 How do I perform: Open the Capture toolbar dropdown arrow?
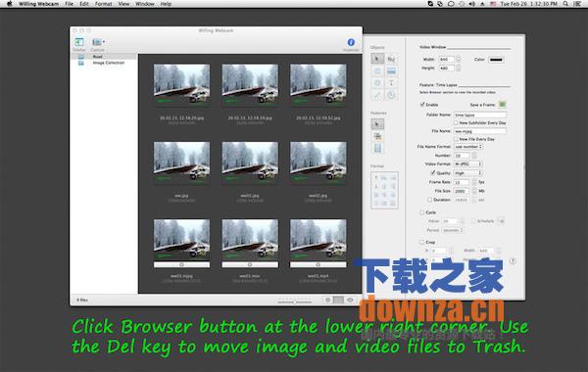point(104,41)
